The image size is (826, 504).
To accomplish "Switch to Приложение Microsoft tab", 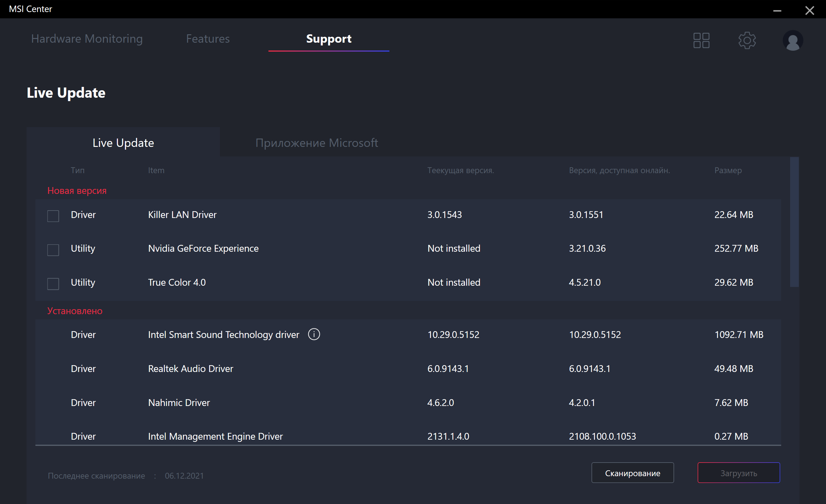I will coord(316,143).
